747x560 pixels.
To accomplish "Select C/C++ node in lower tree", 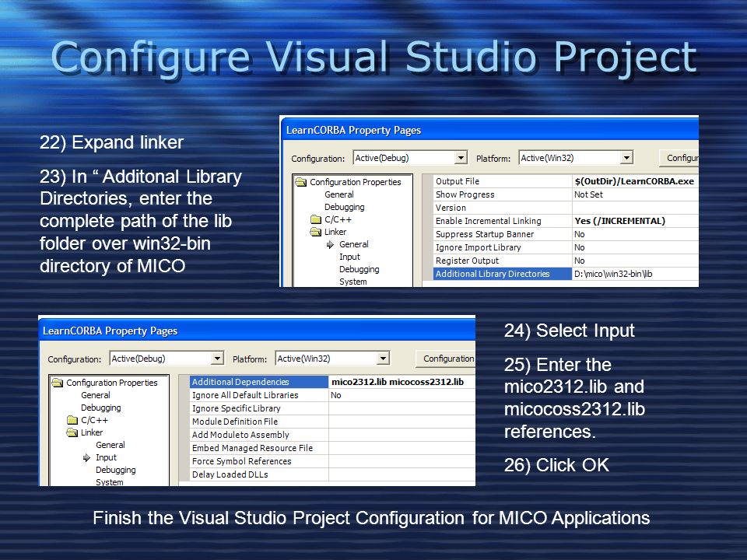I will 94,420.
